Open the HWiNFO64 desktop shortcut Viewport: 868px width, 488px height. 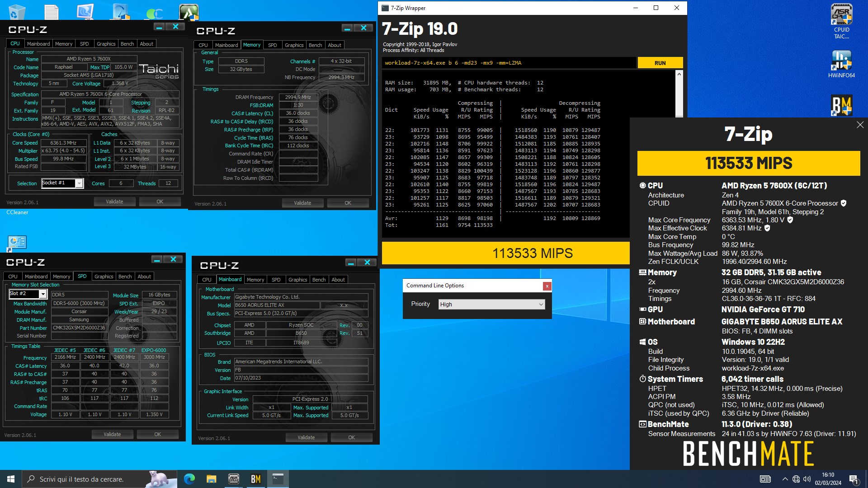click(841, 64)
